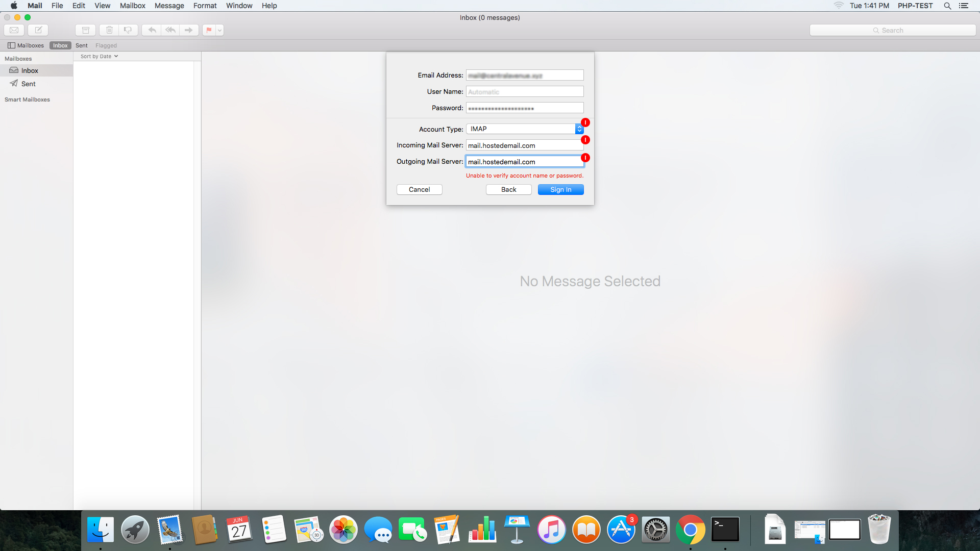The height and width of the screenshot is (551, 980).
Task: Open the flag color dropdown arrow
Action: coord(220,30)
